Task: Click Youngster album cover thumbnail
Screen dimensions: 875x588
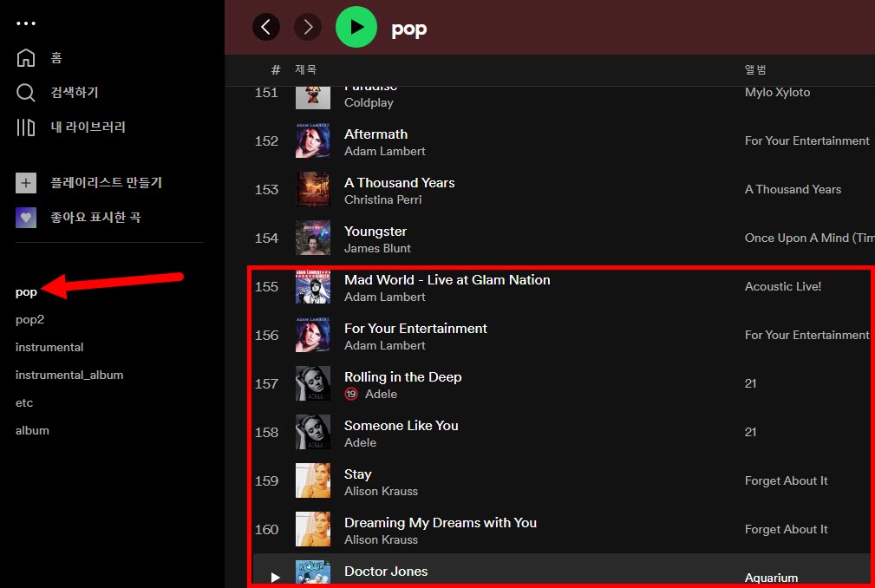Action: [312, 238]
